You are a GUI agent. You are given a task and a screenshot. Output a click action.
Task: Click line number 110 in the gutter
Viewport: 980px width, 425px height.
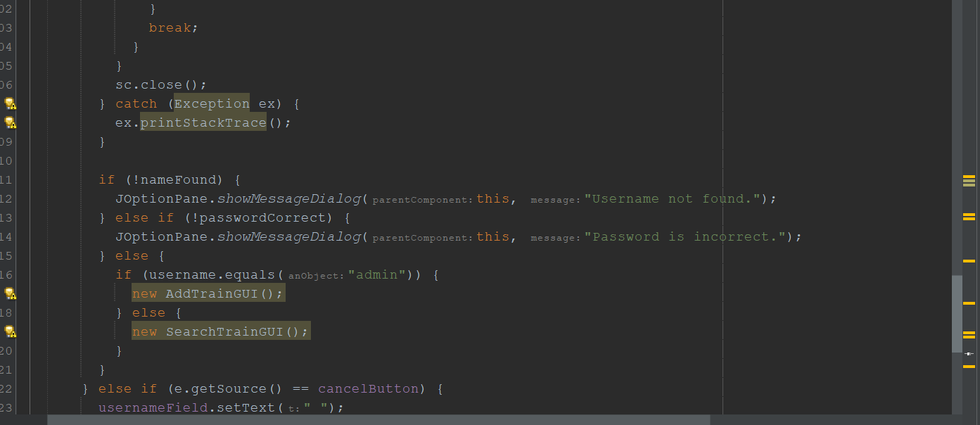click(6, 160)
